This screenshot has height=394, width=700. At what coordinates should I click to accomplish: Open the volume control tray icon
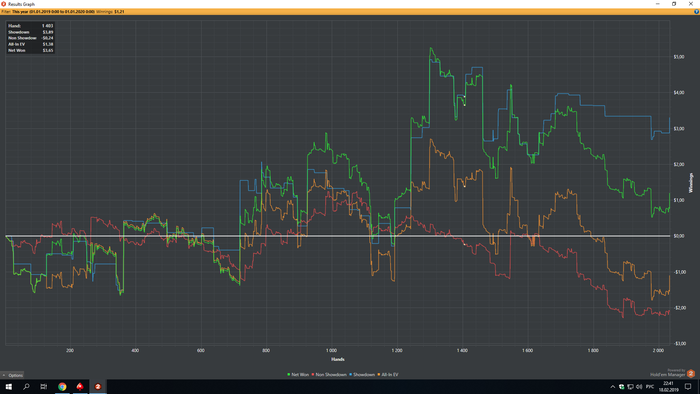[639, 386]
